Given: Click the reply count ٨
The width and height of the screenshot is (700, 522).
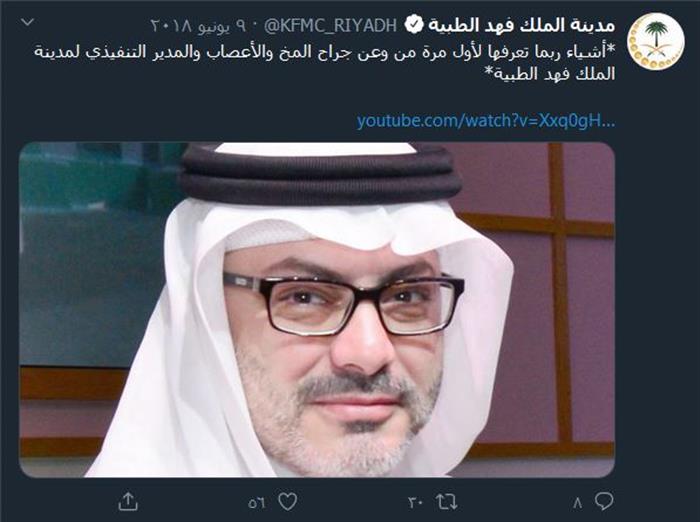Looking at the screenshot, I should tap(578, 503).
